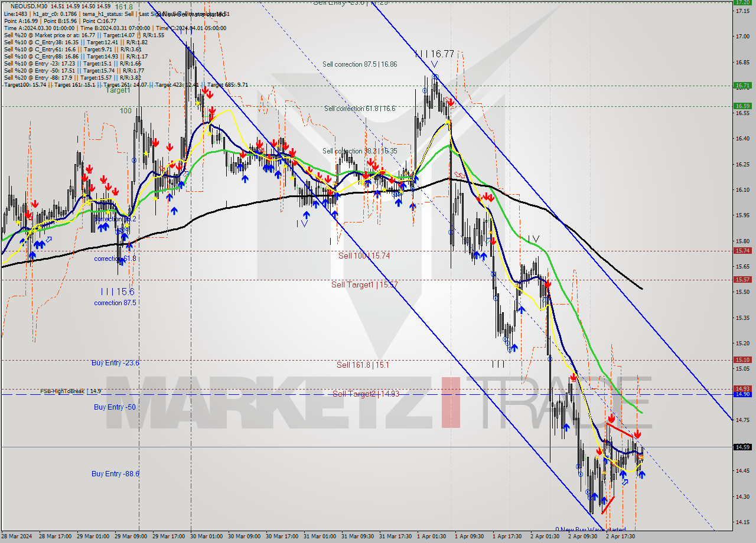Select 'Sell correction 87.5 | 16.86' label
756x543 pixels.
click(360, 64)
